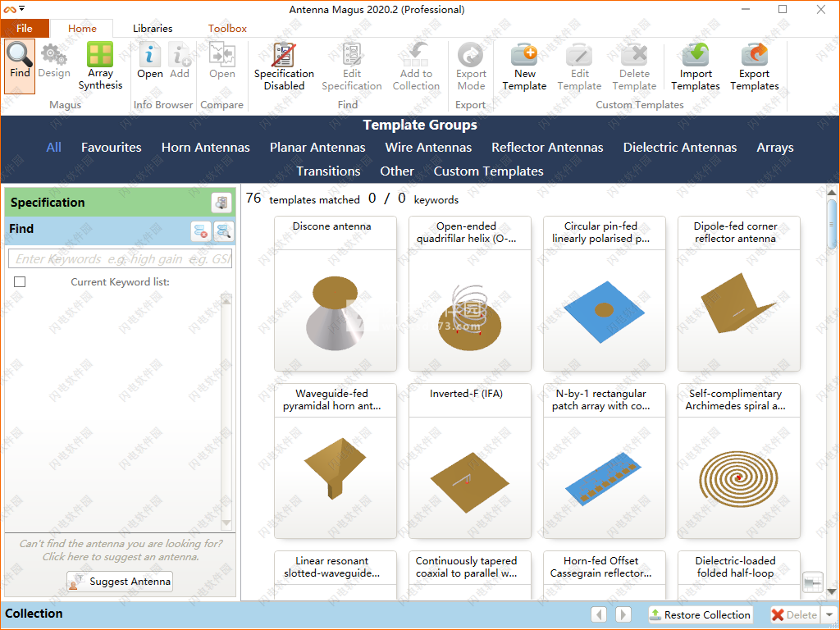Select the Self-complimentary Archimedes spiral template

[739, 461]
